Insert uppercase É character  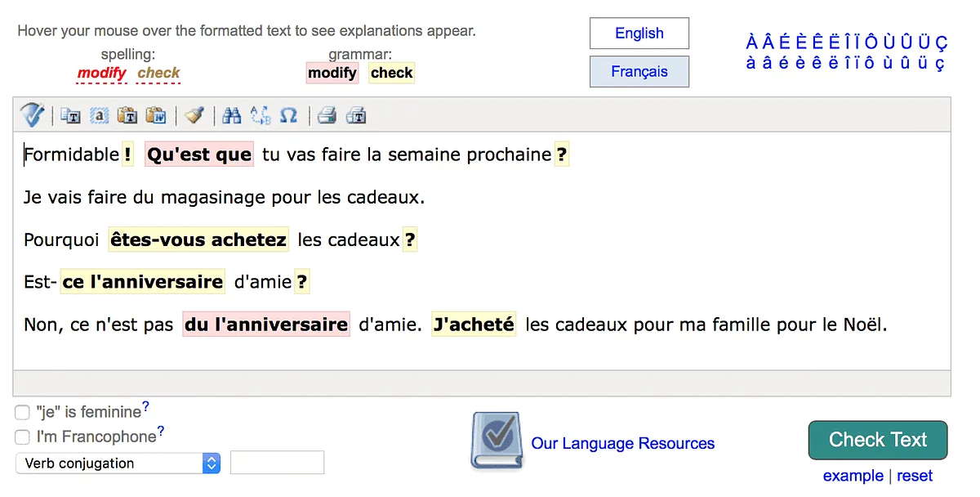784,43
